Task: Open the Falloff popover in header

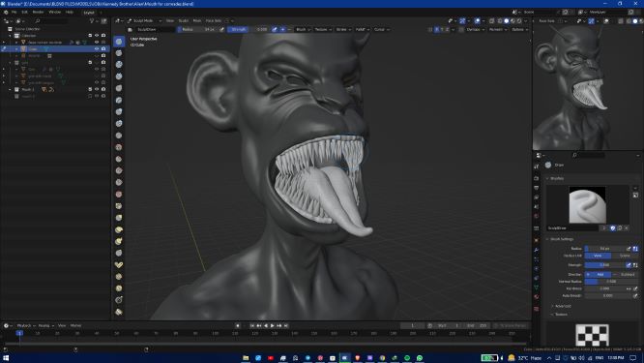Action: click(362, 30)
